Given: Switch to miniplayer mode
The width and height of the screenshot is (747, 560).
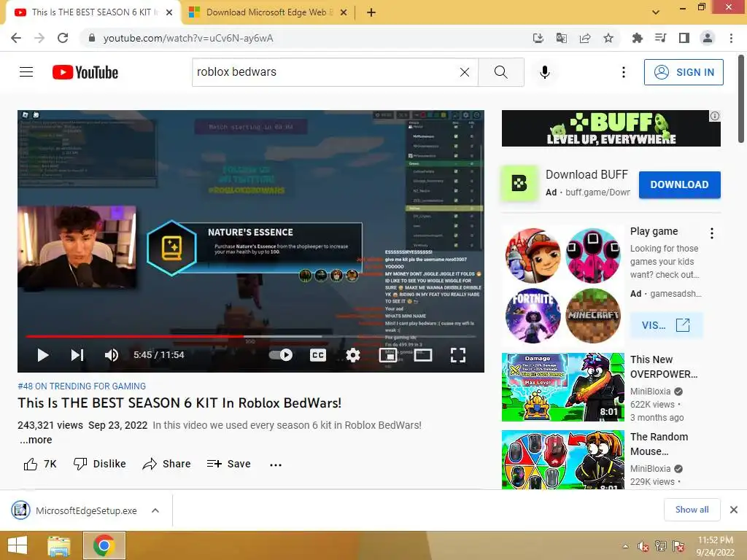Looking at the screenshot, I should pyautogui.click(x=388, y=355).
